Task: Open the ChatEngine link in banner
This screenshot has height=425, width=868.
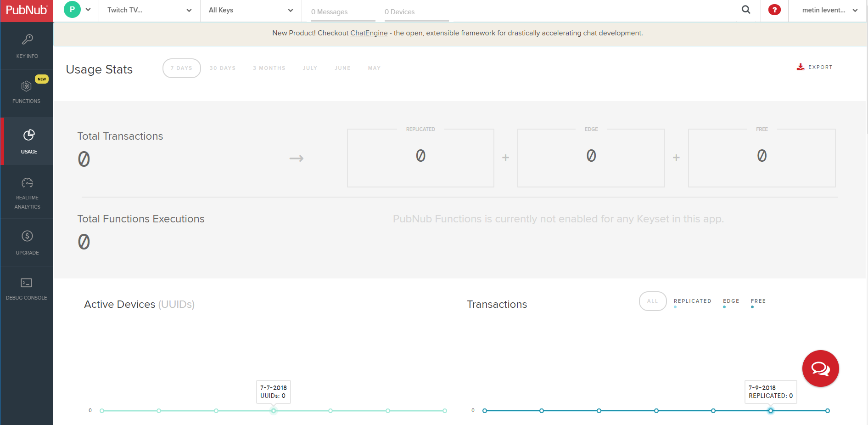Action: pos(369,33)
